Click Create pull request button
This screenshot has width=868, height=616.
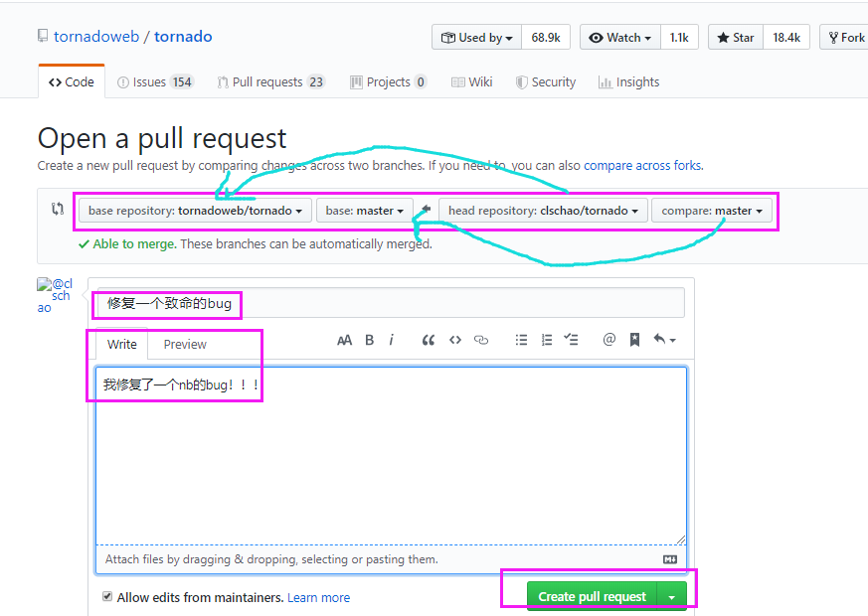pyautogui.click(x=592, y=597)
